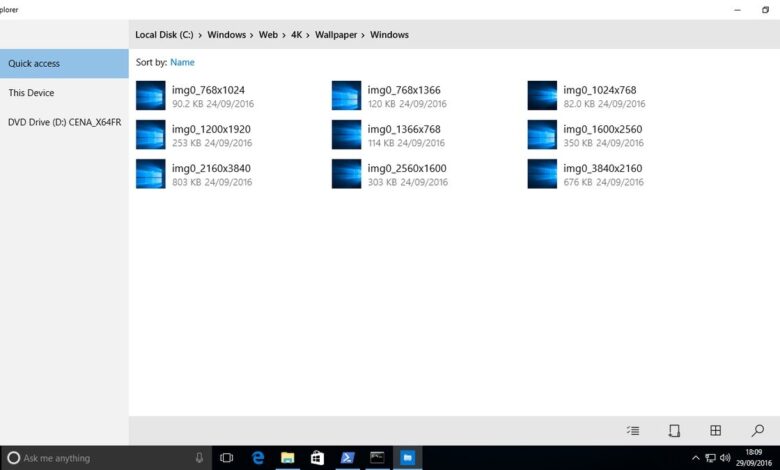This screenshot has height=470, width=780.
Task: Show hidden tray icons chevron
Action: click(695, 458)
